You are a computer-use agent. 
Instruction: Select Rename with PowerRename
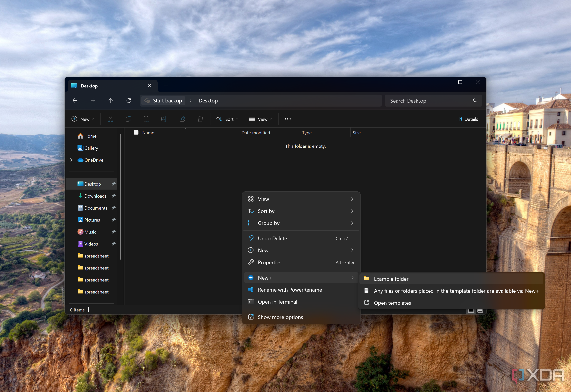point(301,290)
